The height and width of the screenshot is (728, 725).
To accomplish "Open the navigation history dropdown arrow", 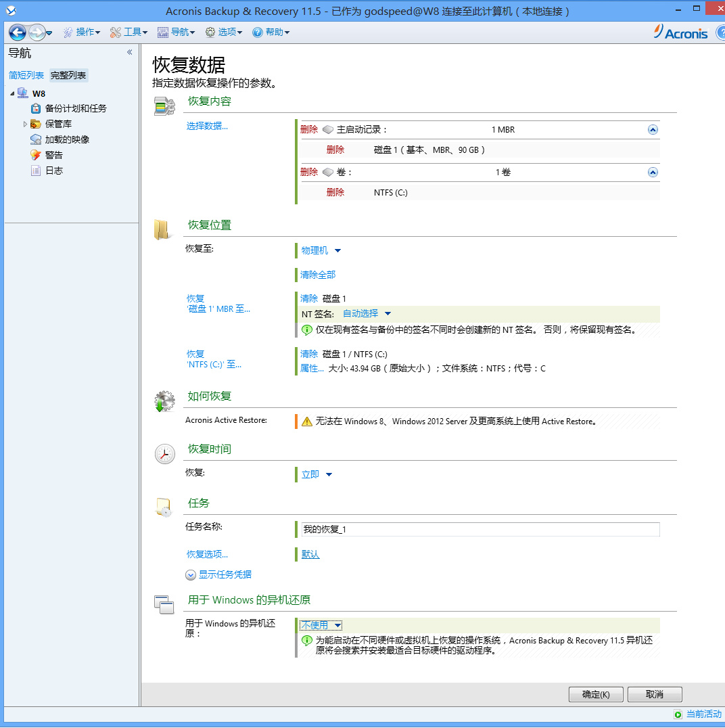I will click(x=49, y=32).
